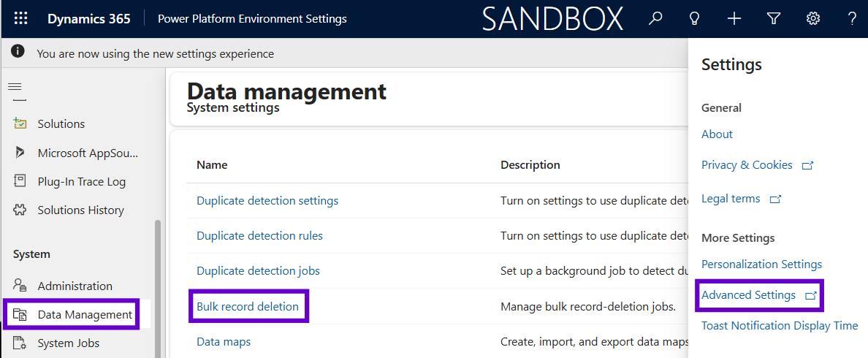Open the lightbulb assistant icon

pyautogui.click(x=693, y=19)
